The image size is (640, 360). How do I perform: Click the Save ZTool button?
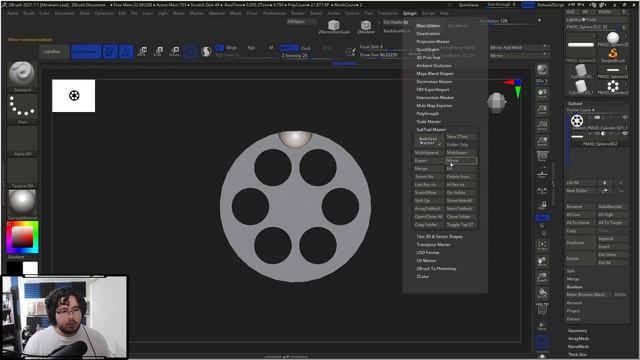click(461, 137)
